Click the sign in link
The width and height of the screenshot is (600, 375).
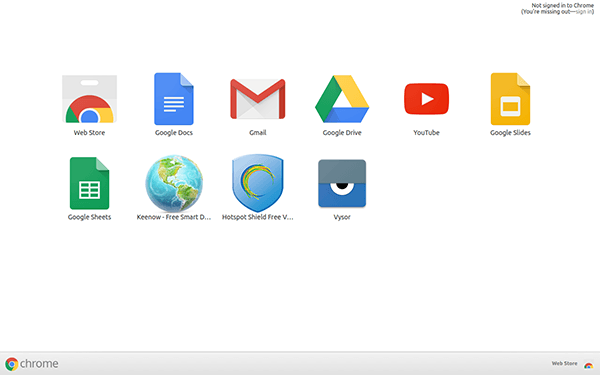point(584,12)
